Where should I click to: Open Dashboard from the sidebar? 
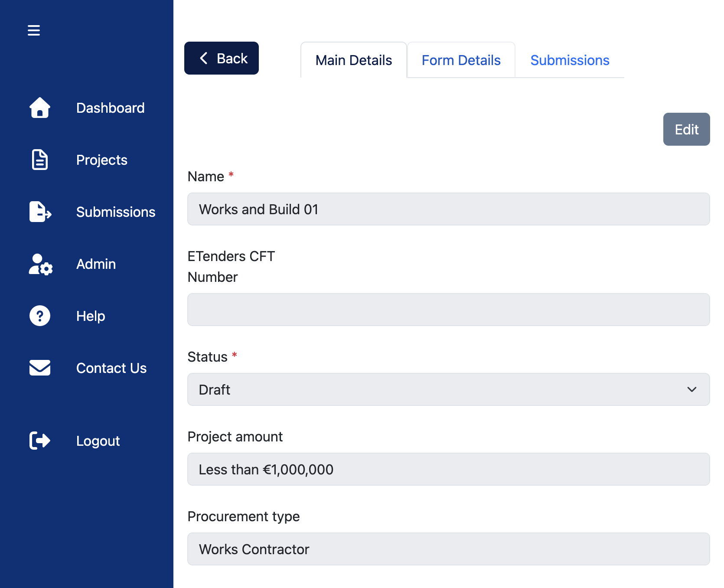coord(110,108)
